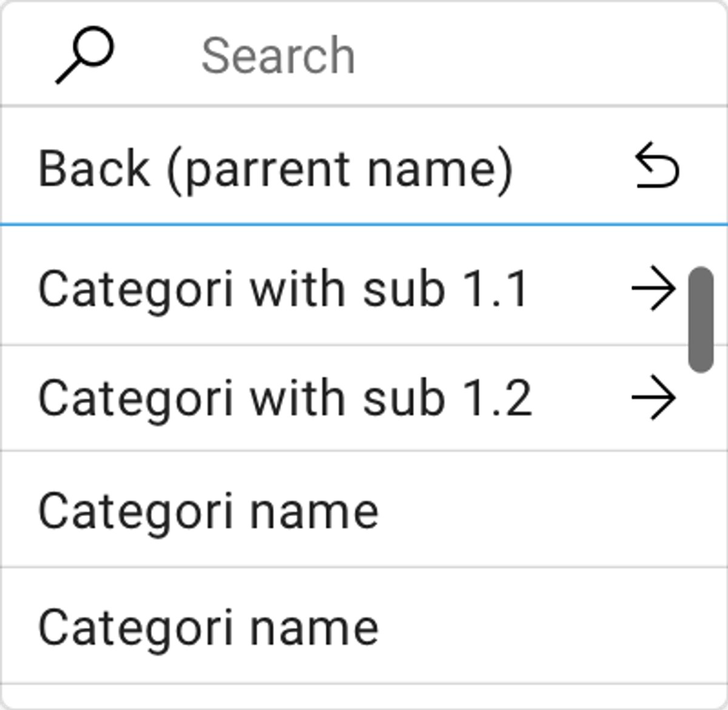The height and width of the screenshot is (710, 728).
Task: Click the magnifying glass search icon
Action: click(85, 56)
